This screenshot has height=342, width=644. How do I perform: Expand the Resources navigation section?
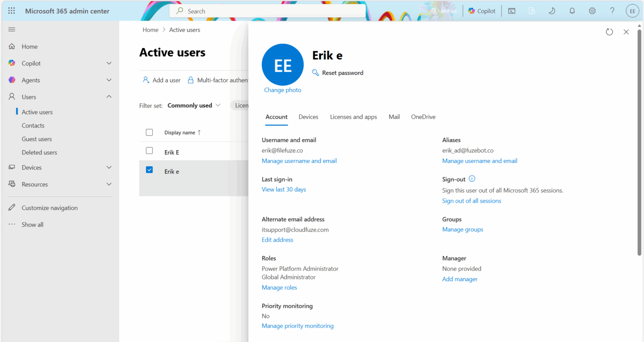click(x=109, y=184)
